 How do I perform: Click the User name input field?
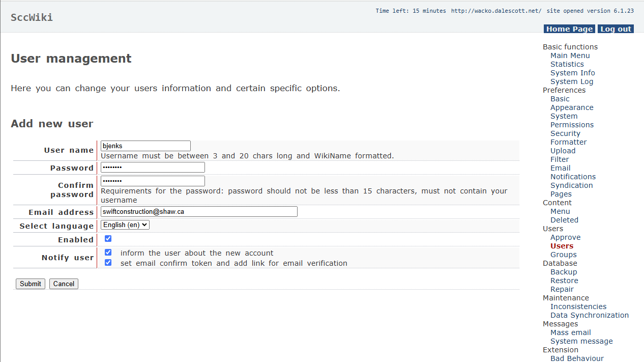point(145,146)
